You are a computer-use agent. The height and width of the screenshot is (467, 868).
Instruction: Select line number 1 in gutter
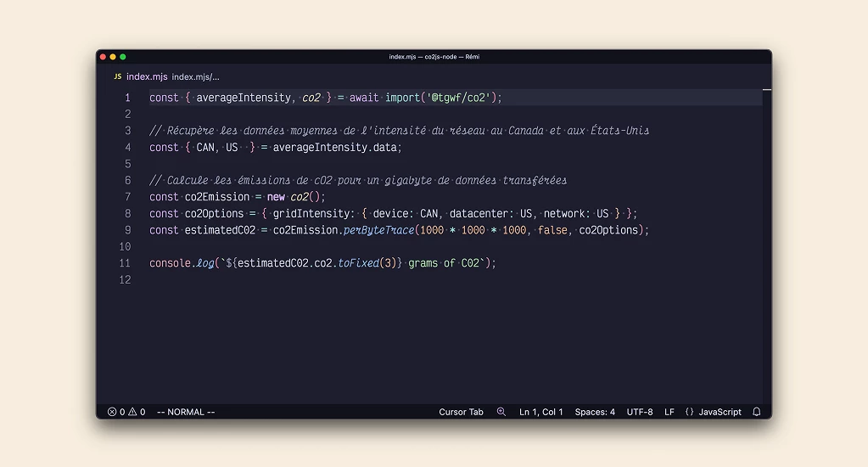click(127, 98)
